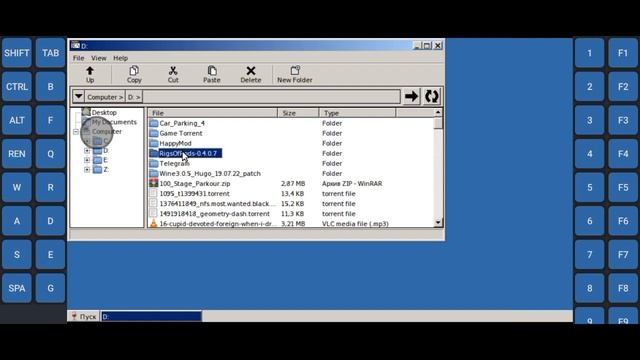Select the 16-cupid-devoted mp3 file

[x=218, y=224]
